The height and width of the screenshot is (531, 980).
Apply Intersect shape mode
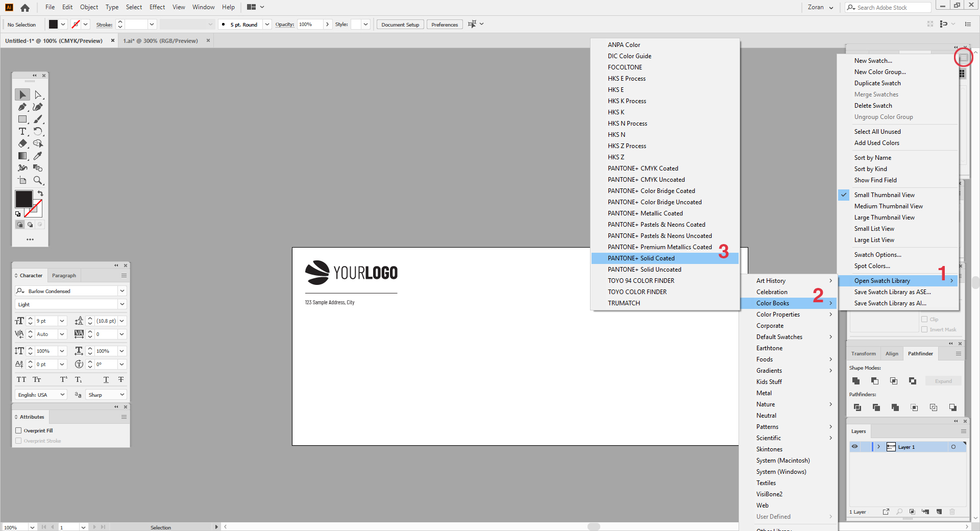(894, 381)
